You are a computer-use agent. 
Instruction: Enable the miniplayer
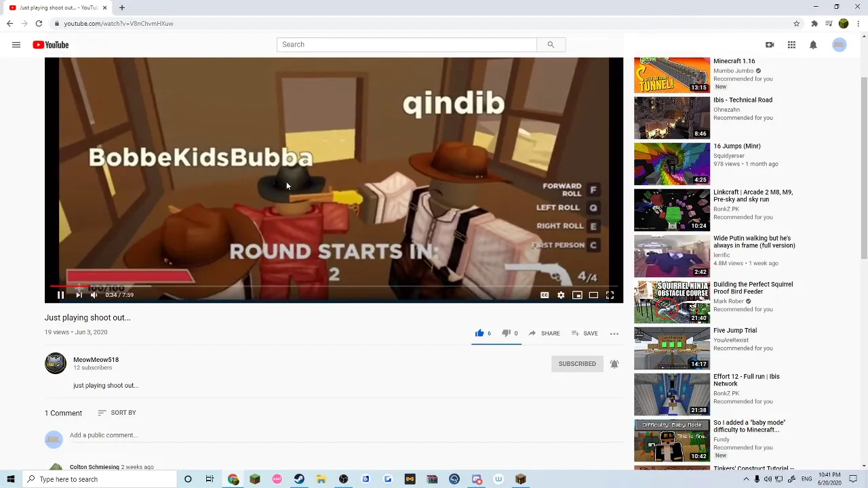(x=577, y=295)
